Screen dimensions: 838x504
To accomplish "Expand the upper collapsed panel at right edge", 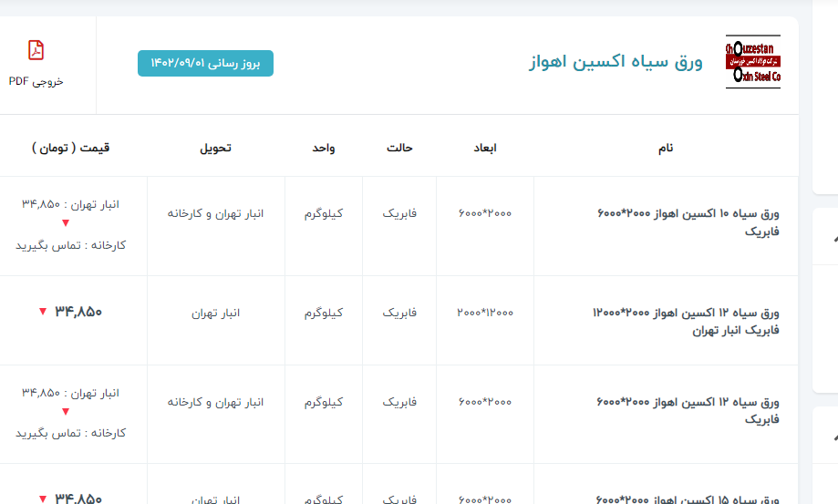I will (x=833, y=239).
